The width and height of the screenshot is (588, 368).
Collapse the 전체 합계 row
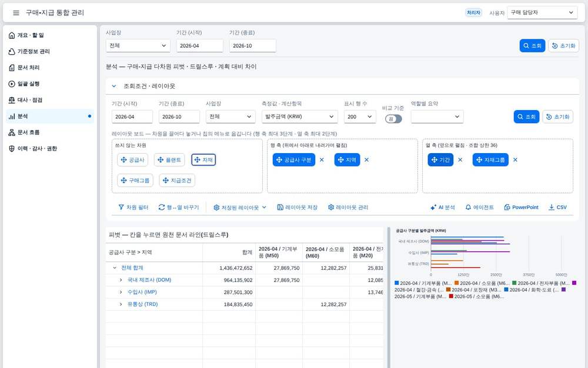coord(115,268)
